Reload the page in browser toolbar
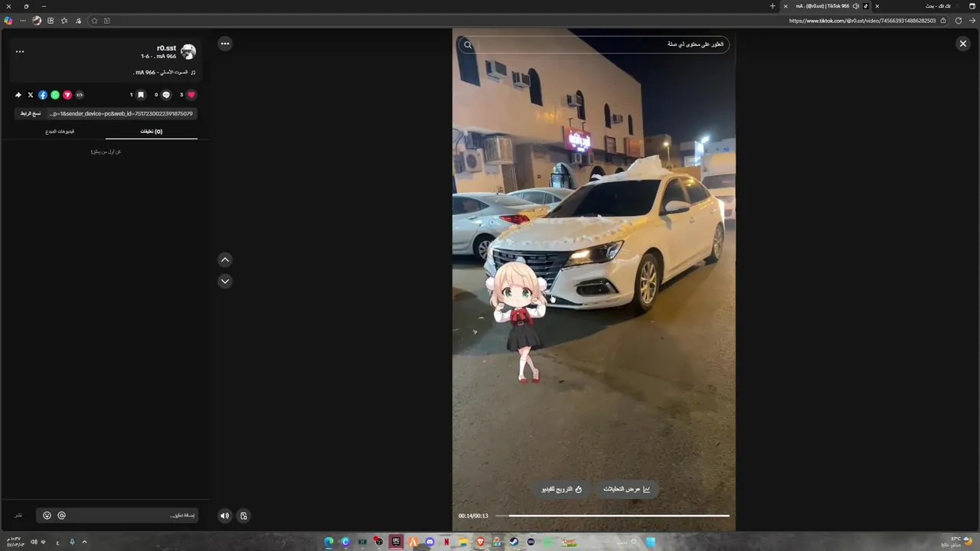Screen dimensions: 980x551 pyautogui.click(x=959, y=21)
